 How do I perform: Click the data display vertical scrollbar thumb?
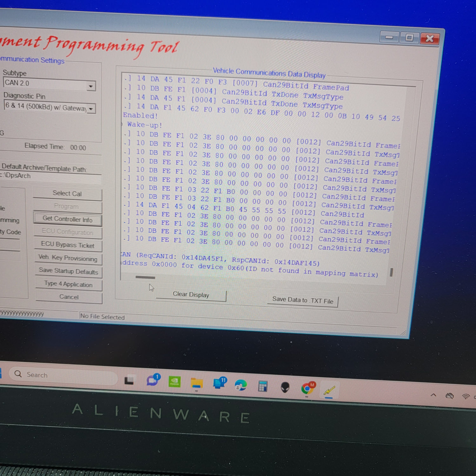click(391, 272)
